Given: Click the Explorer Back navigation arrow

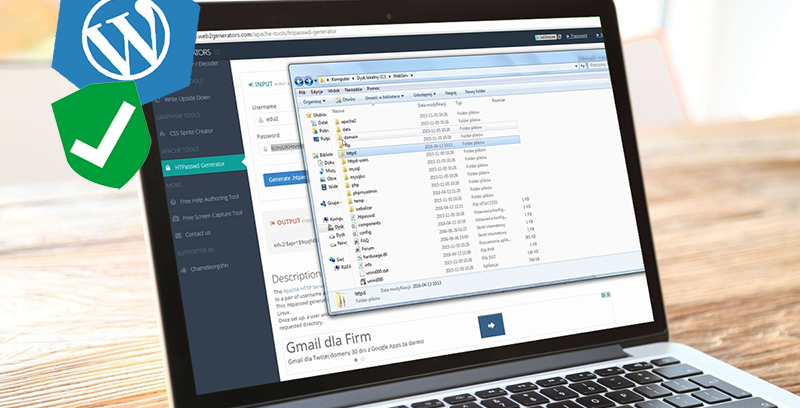Looking at the screenshot, I should coord(298,81).
